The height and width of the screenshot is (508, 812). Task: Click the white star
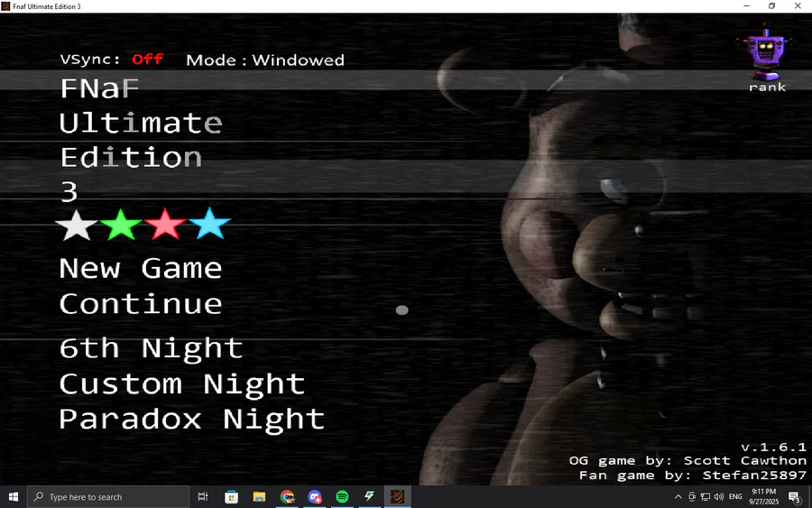pyautogui.click(x=77, y=226)
